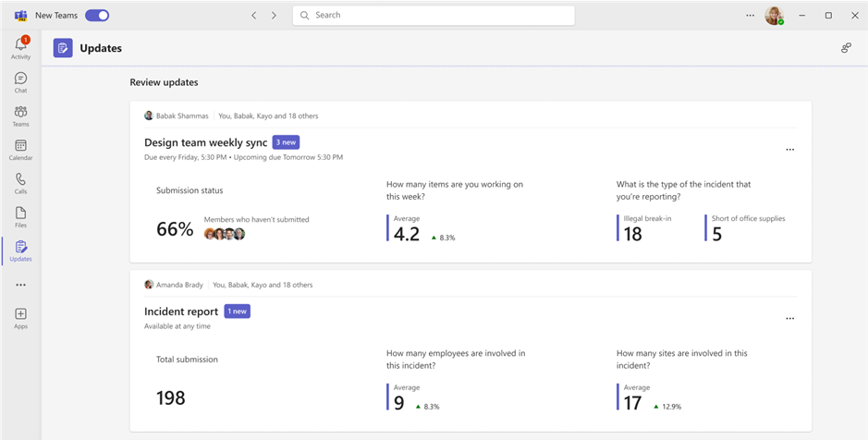Open more options for Design team weekly sync

tap(790, 150)
